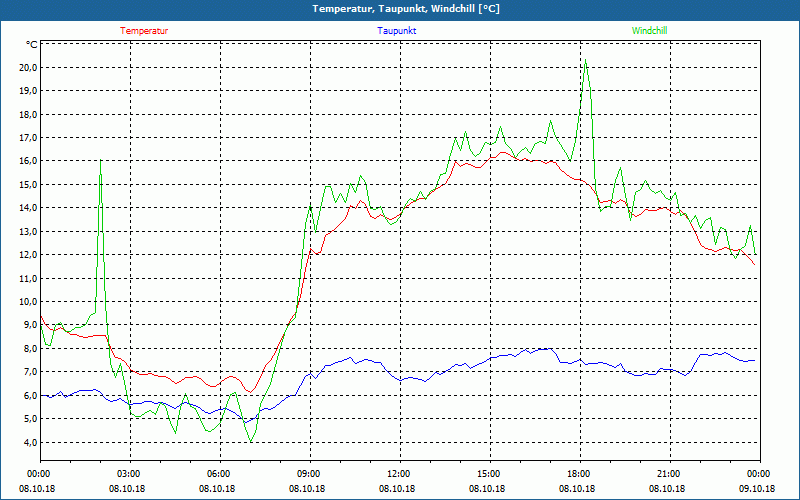
Task: Click the blue Taupunkt legend label
Action: click(x=397, y=30)
